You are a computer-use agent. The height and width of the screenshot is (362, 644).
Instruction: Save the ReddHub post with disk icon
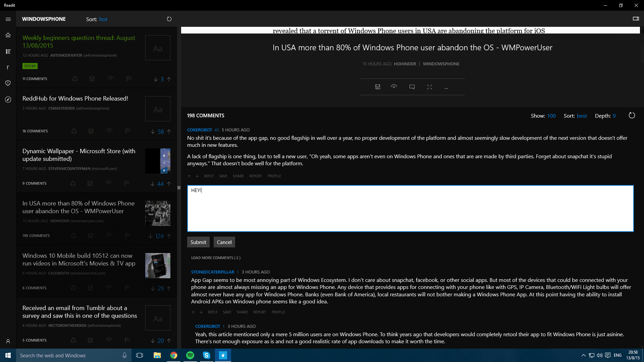91,131
